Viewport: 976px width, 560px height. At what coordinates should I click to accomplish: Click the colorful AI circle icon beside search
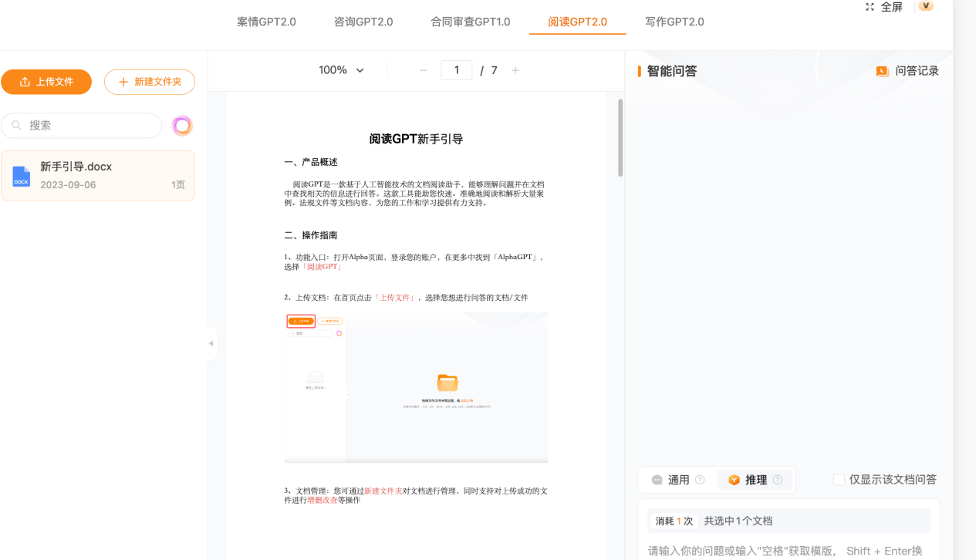coord(182,126)
